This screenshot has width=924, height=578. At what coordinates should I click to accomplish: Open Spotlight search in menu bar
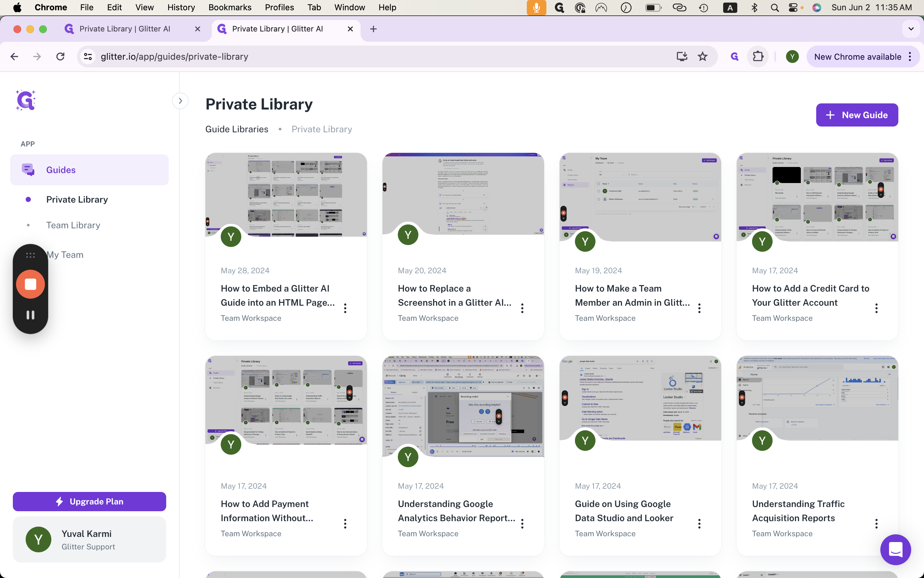[775, 7]
